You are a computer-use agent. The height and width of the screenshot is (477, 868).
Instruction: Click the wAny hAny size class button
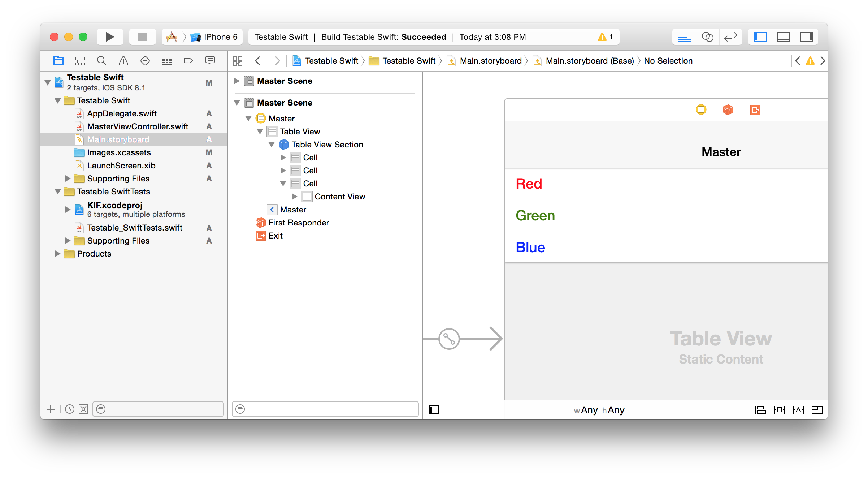click(x=599, y=410)
